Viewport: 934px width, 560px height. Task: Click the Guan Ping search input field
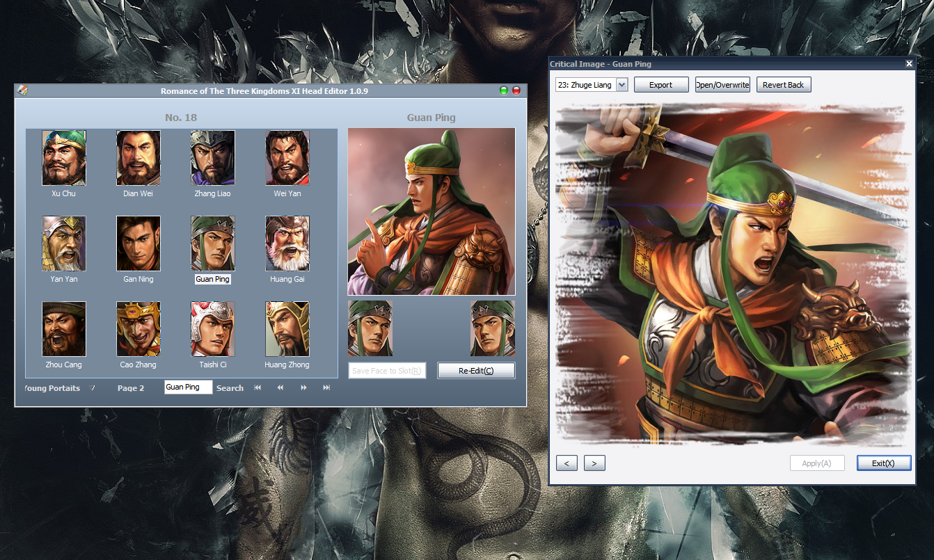click(x=189, y=387)
